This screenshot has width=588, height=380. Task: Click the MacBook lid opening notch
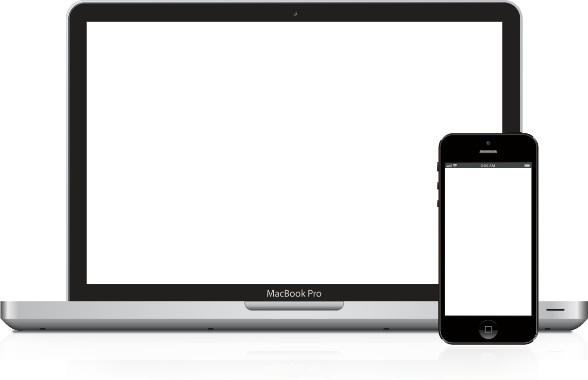pyautogui.click(x=294, y=306)
